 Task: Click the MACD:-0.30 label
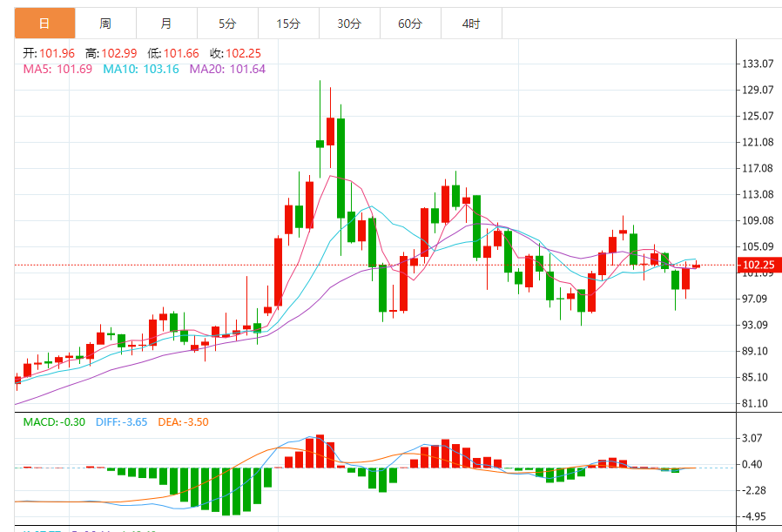click(54, 422)
